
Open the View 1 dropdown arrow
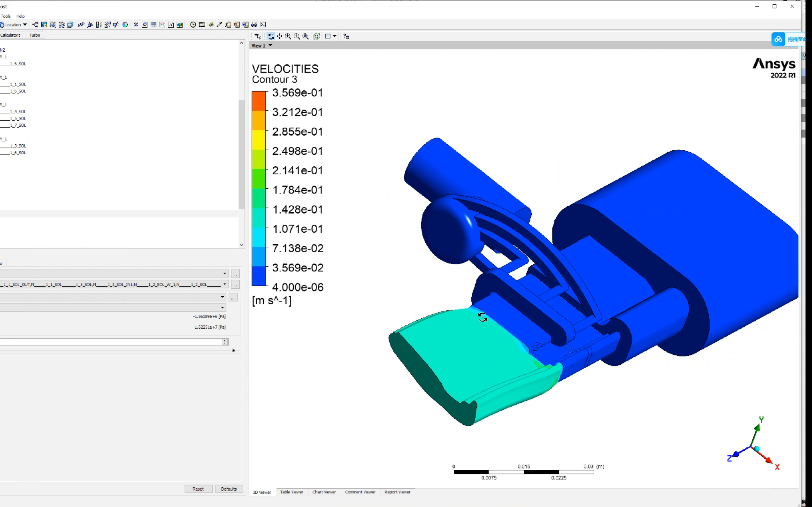tap(270, 45)
